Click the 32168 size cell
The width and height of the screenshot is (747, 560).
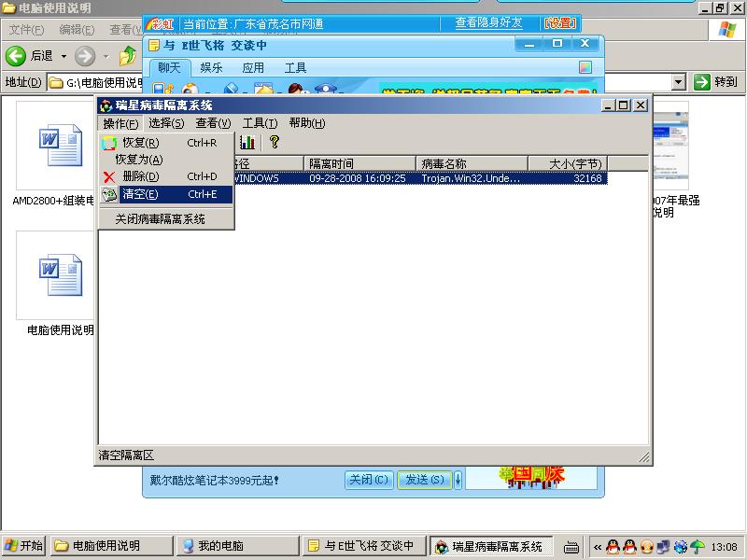click(587, 178)
